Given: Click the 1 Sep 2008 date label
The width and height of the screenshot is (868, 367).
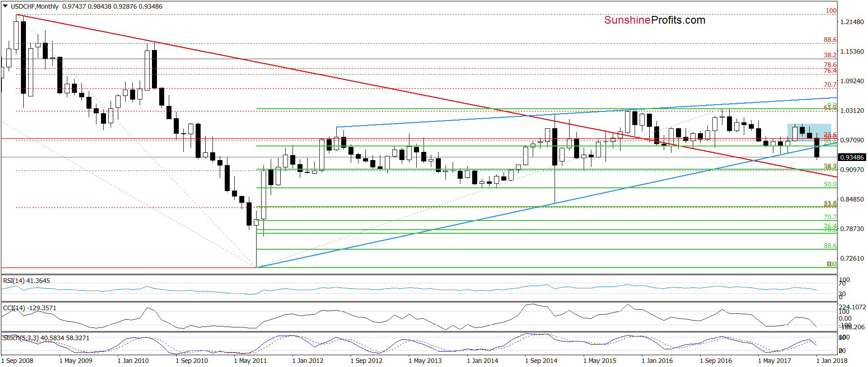Looking at the screenshot, I should click(17, 361).
